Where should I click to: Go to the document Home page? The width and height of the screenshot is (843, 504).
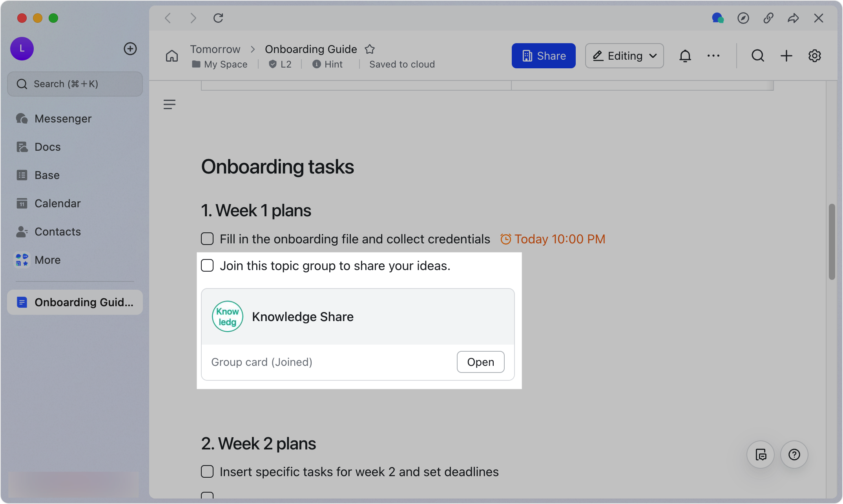pyautogui.click(x=171, y=56)
